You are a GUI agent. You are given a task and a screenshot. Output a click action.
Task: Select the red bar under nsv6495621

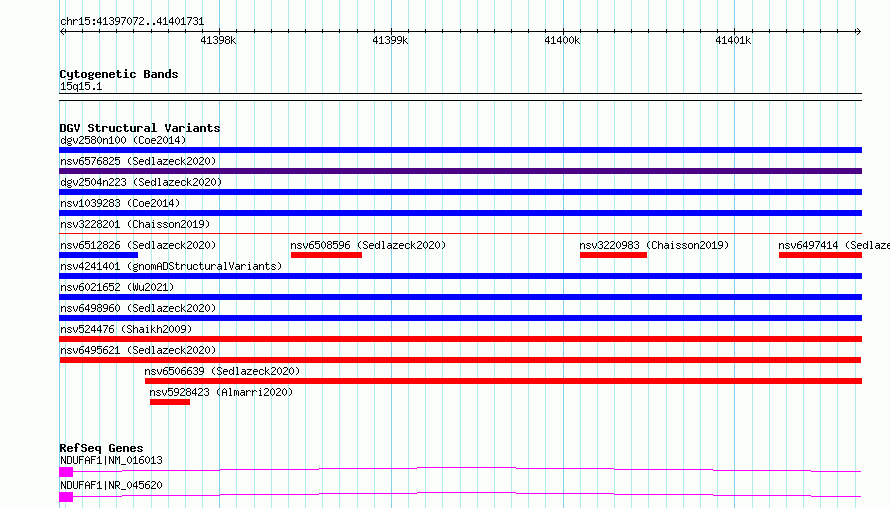pos(460,360)
